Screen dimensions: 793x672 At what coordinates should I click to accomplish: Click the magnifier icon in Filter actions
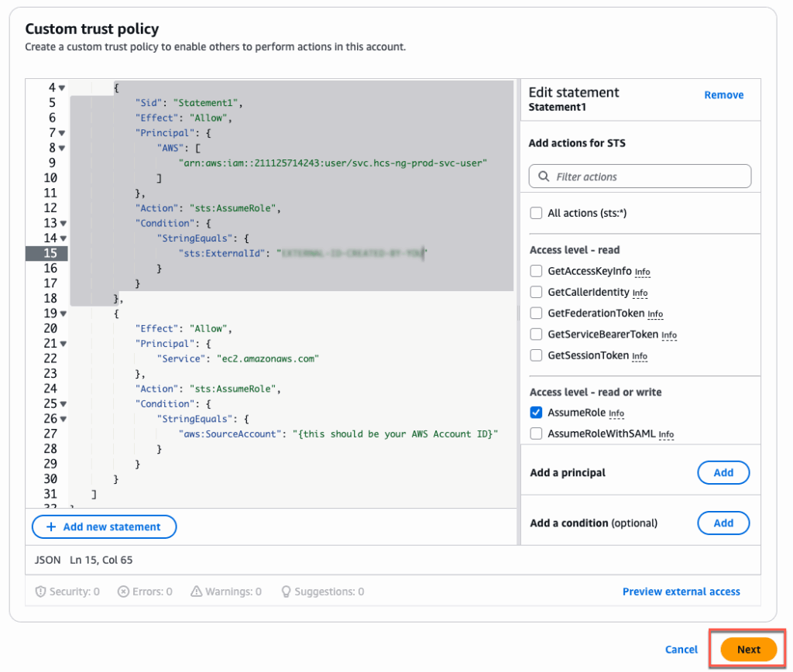pyautogui.click(x=544, y=177)
